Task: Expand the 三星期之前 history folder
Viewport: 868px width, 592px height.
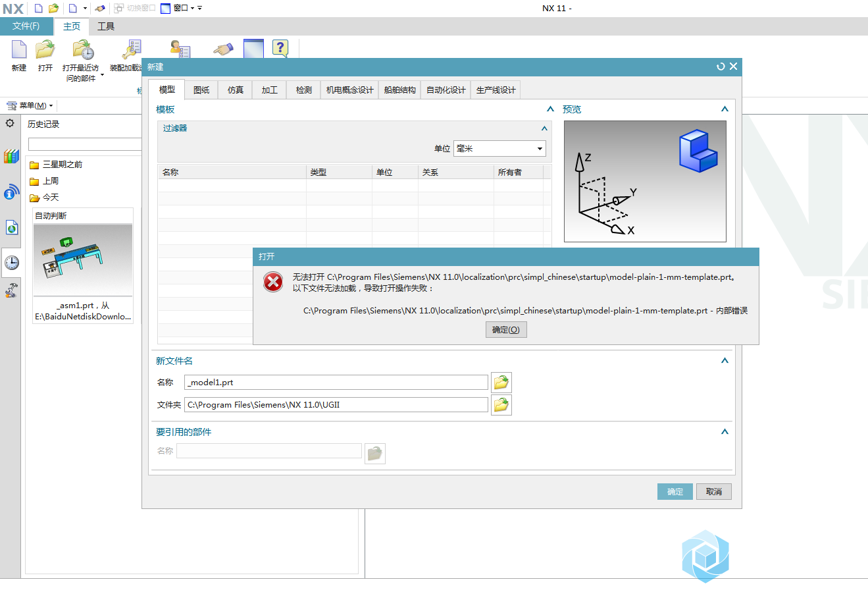Action: (x=56, y=165)
